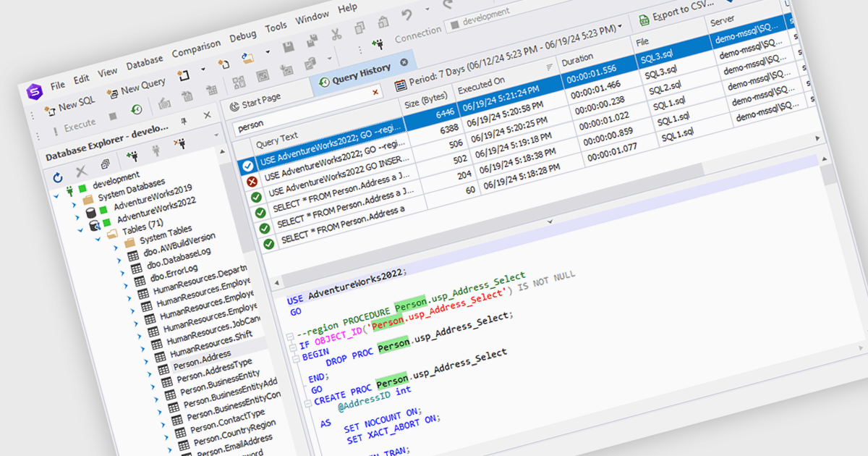Open the dropdown arrow beside the Open File icon
Image resolution: width=868 pixels, height=456 pixels.
pos(268,52)
